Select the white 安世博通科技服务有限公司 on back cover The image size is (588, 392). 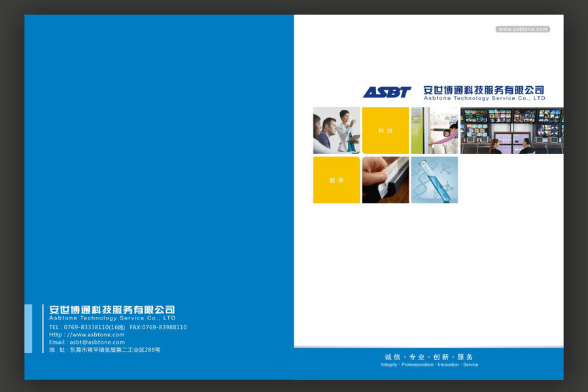[x=112, y=310]
